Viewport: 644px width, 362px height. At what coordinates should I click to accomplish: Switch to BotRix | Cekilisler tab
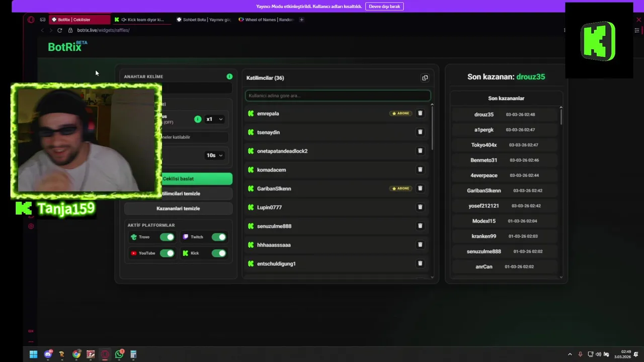tap(79, 20)
